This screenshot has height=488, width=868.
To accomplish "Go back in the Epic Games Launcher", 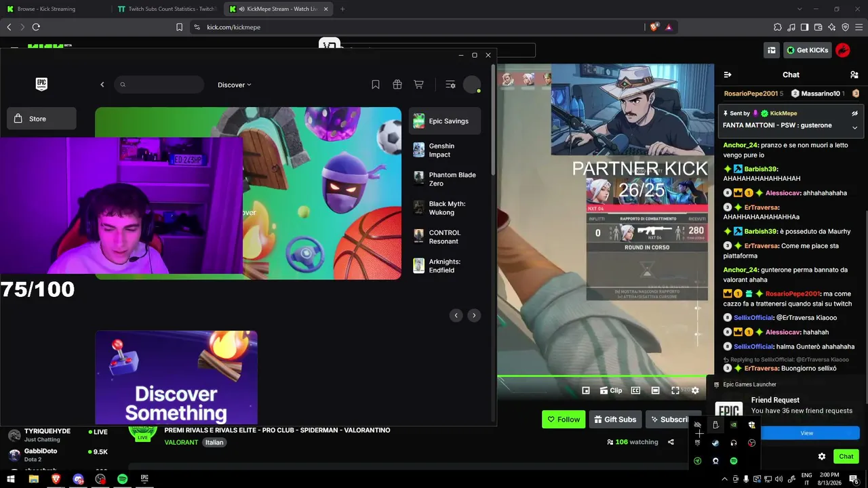I will [102, 85].
